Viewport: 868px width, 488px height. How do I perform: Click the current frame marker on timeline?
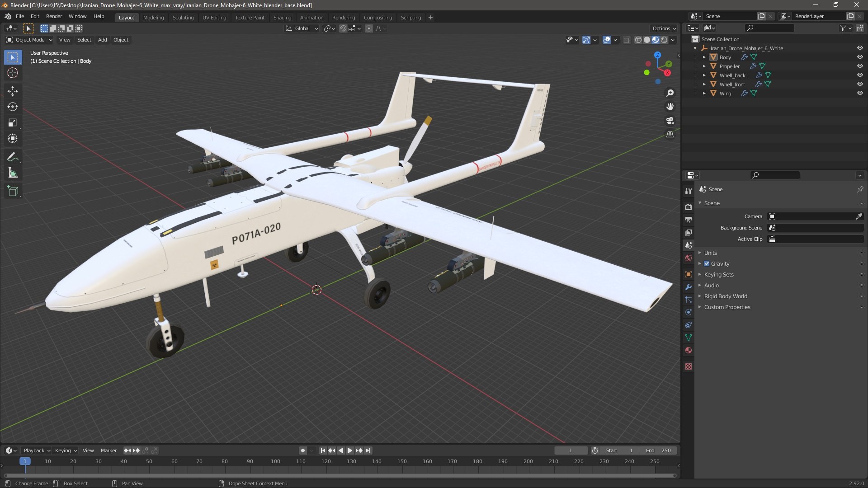coord(25,461)
